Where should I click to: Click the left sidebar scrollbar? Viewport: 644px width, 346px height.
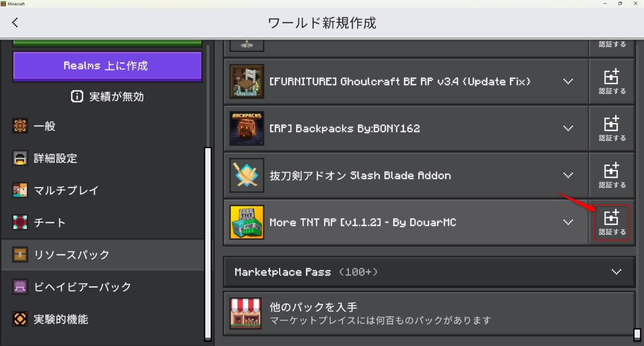point(208,244)
